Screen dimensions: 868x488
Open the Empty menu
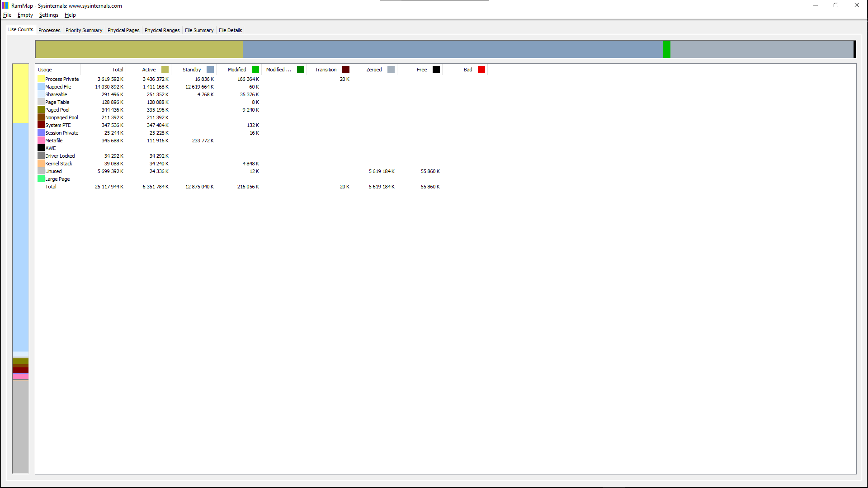(25, 15)
